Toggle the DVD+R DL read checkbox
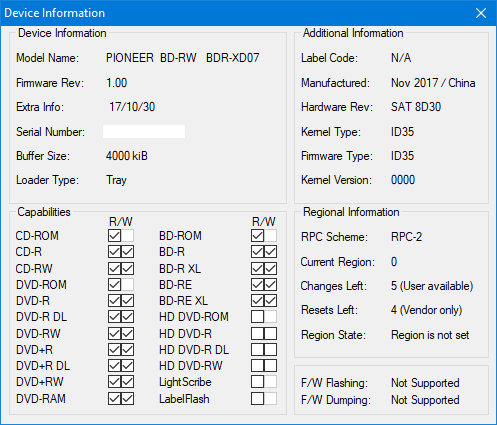The width and height of the screenshot is (497, 425). tap(114, 366)
